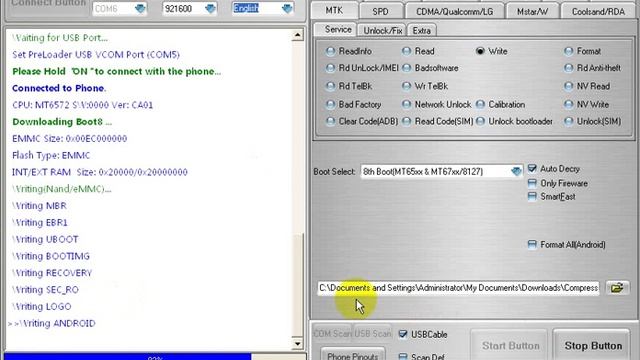Click the Stop Button
Image resolution: width=640 pixels, height=360 pixels.
pyautogui.click(x=593, y=346)
